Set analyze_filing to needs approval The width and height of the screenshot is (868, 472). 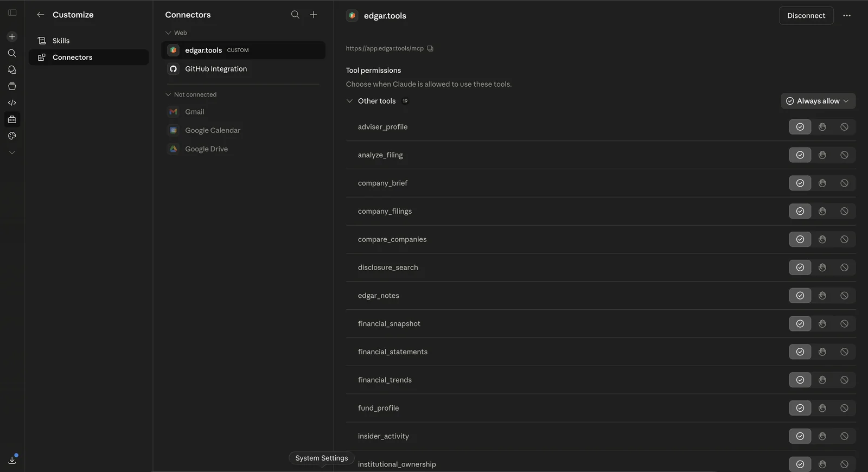[822, 155]
